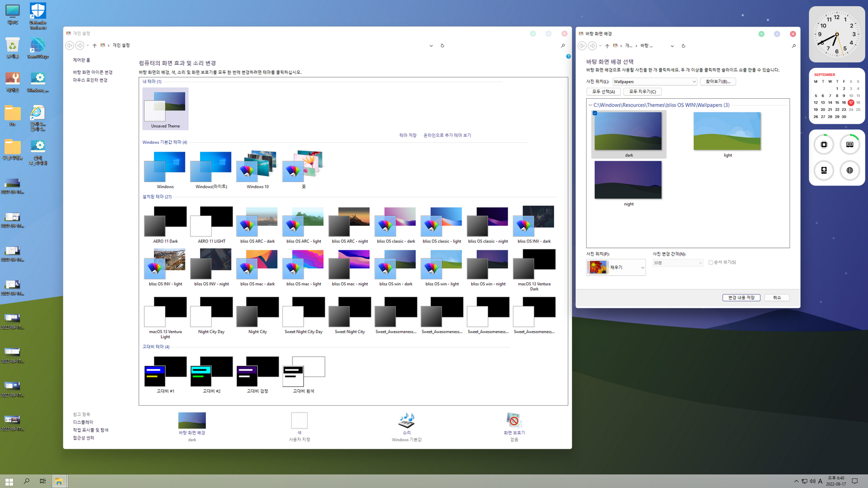The image size is (868, 488).
Task: Select the Windows(라이트) theme
Action: (x=211, y=170)
